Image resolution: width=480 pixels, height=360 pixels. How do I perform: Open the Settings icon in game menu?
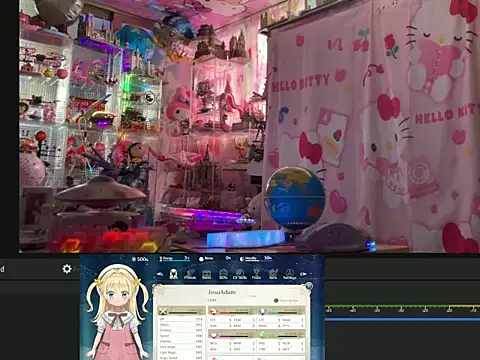290,274
